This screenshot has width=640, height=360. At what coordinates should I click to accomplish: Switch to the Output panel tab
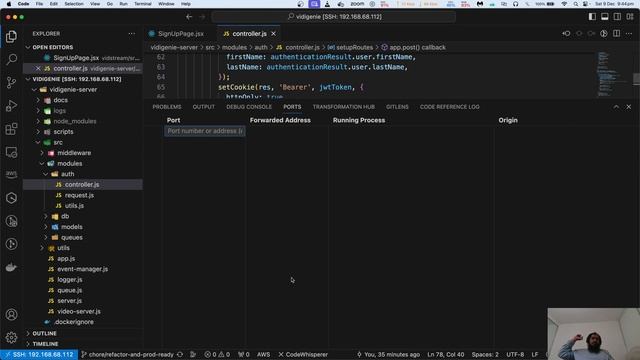click(204, 107)
